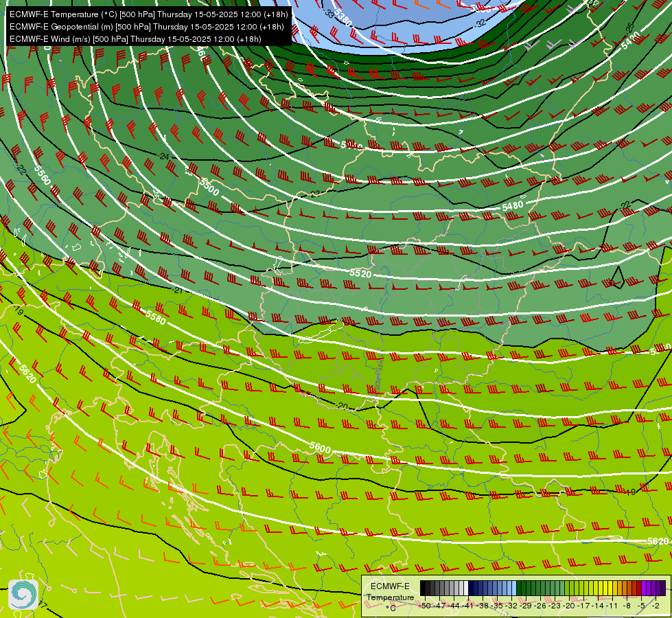Click the -38 legend scale value
This screenshot has height=618, width=672.
point(483,606)
